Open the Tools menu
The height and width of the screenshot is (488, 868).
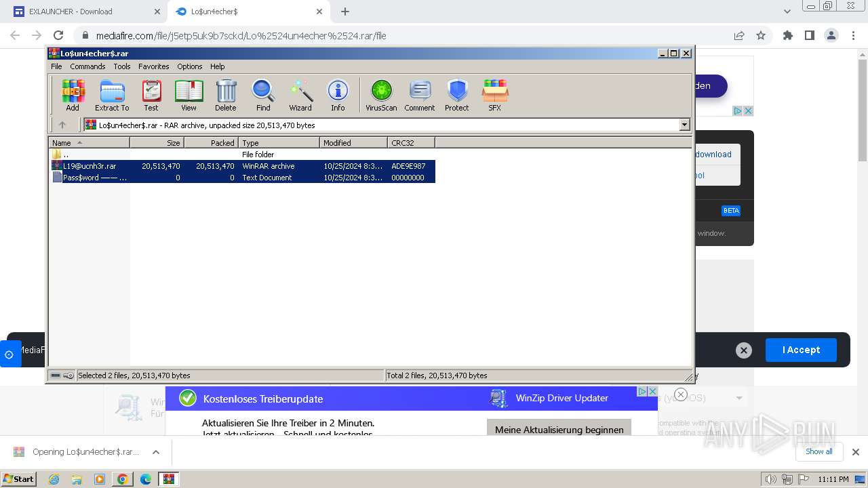tap(122, 66)
